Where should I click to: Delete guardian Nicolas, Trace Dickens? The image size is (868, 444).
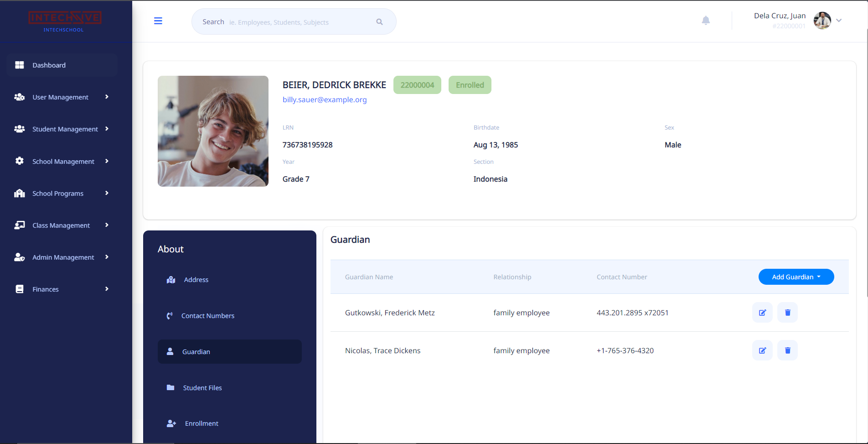pos(787,350)
